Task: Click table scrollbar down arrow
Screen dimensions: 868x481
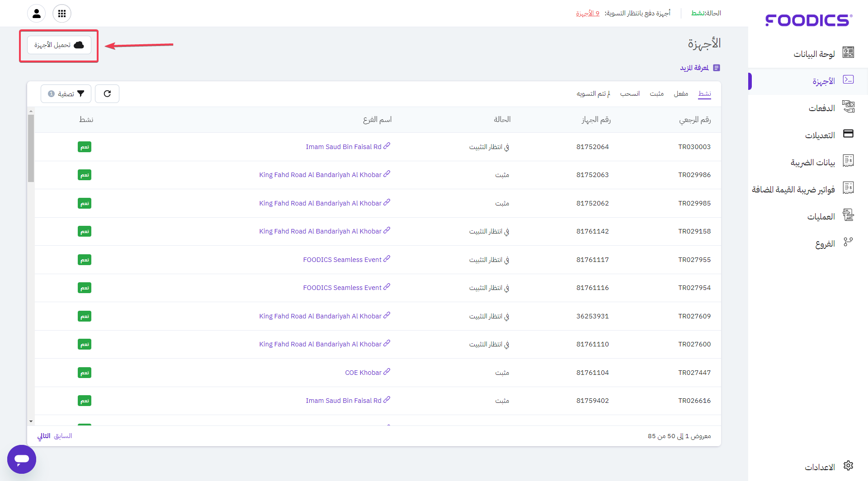Action: 31,421
